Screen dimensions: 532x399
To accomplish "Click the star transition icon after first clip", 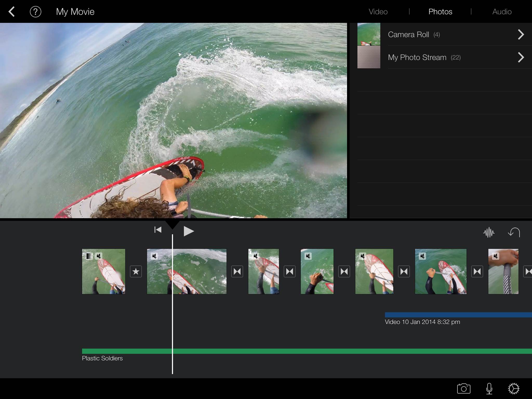I will [x=136, y=272].
